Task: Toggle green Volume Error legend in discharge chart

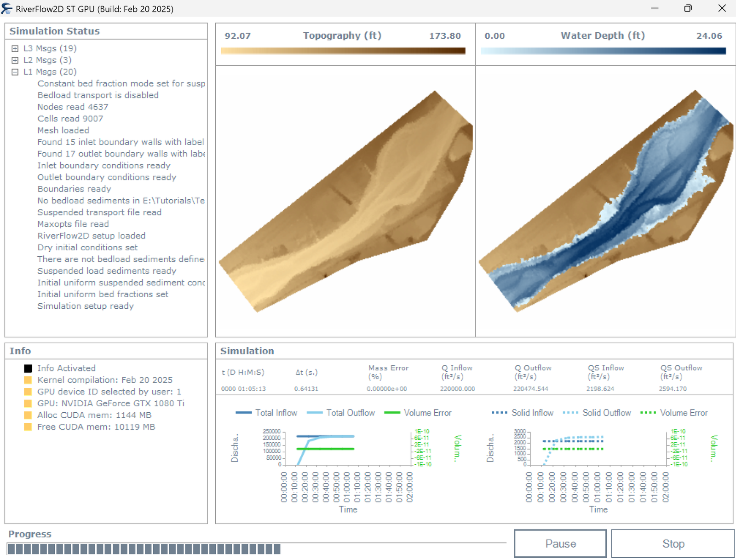Action: (x=418, y=413)
